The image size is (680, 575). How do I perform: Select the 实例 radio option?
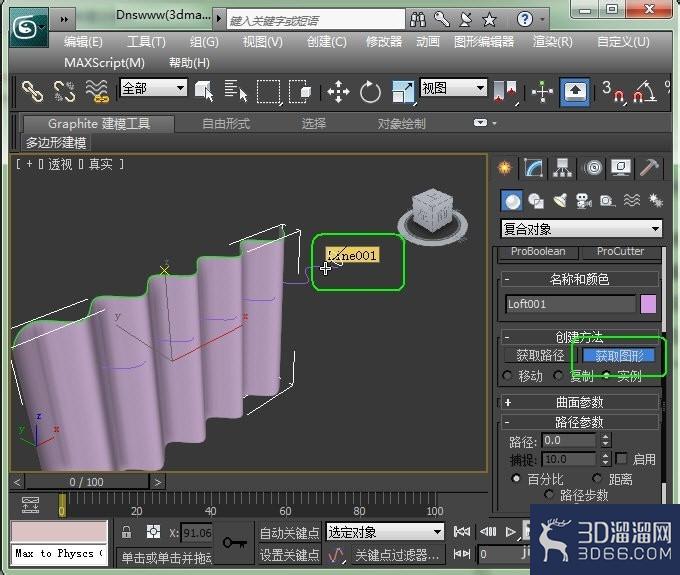pos(606,375)
